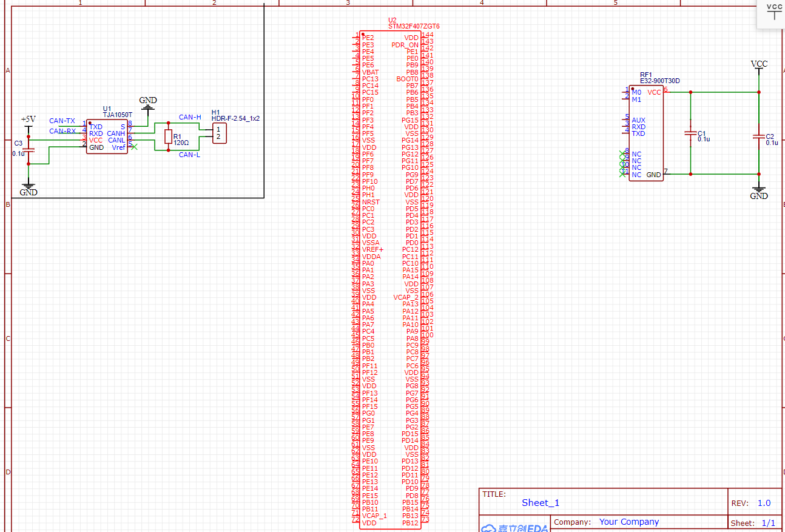Select the VCC power port above C2
Image resolution: width=785 pixels, height=532 pixels.
click(x=759, y=66)
